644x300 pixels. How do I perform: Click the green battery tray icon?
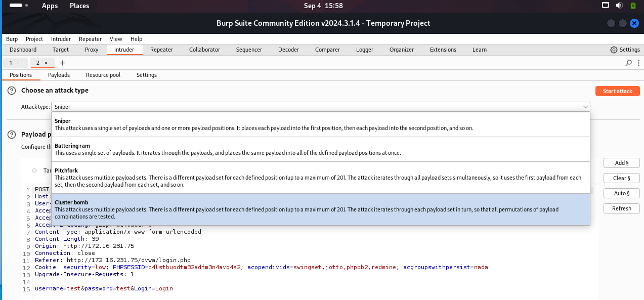coord(633,6)
